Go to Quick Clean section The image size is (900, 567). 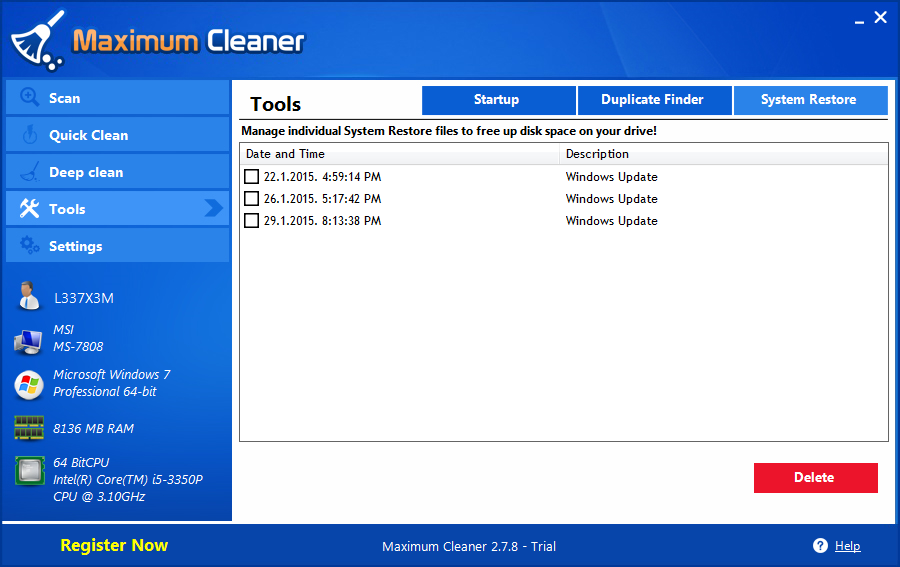(x=118, y=135)
